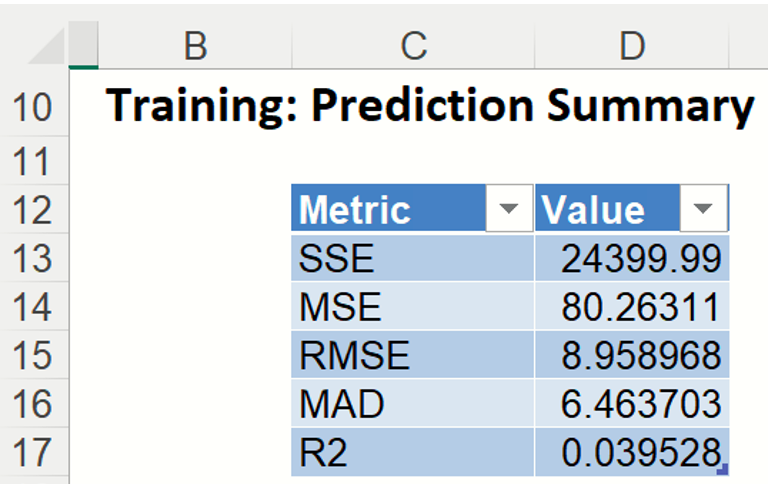Select the SSE metric cell

(x=412, y=259)
